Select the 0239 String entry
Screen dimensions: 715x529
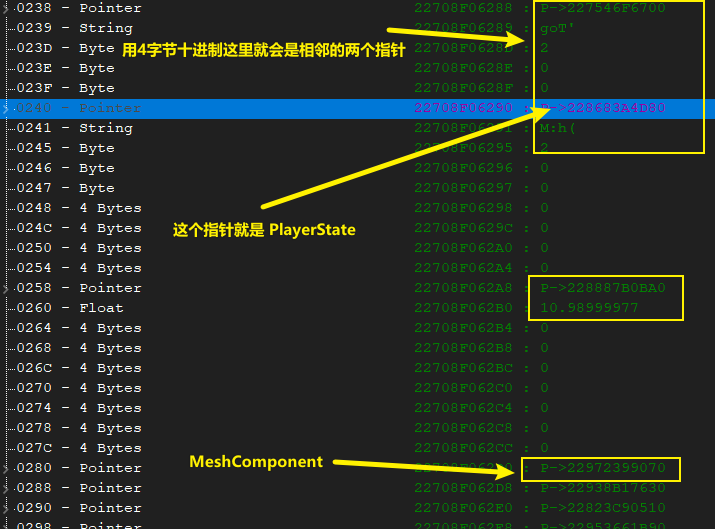click(x=74, y=28)
